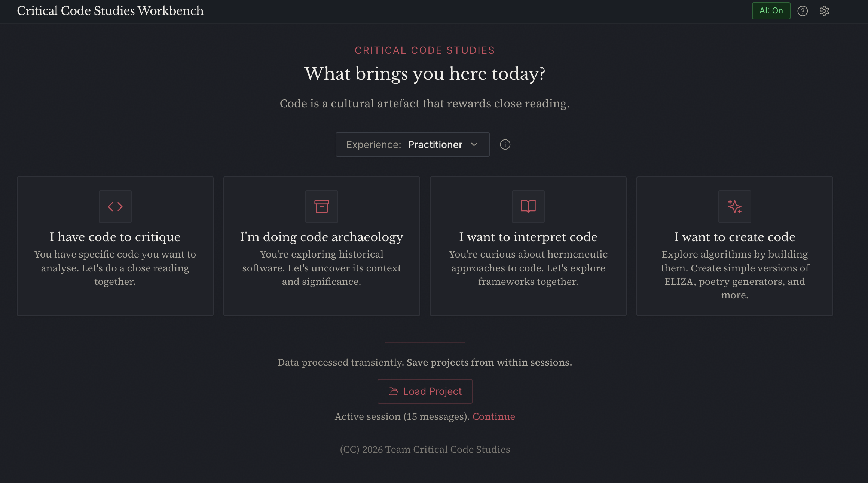Click the open book icon
868x483 pixels.
pyautogui.click(x=528, y=207)
